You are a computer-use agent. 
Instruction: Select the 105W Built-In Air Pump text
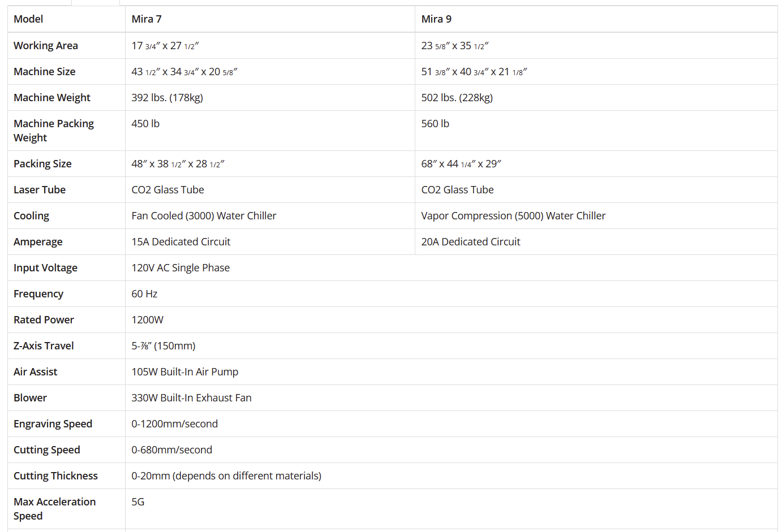(x=184, y=372)
